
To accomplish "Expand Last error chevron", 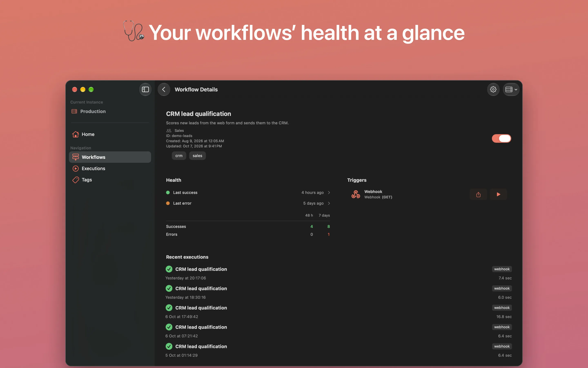I will tap(329, 203).
